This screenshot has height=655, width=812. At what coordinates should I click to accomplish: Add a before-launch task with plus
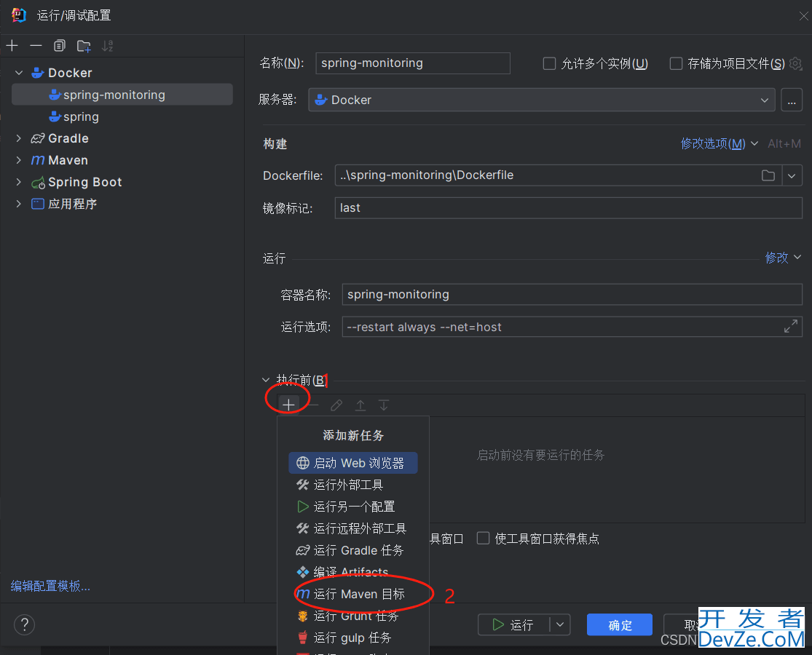pos(288,405)
